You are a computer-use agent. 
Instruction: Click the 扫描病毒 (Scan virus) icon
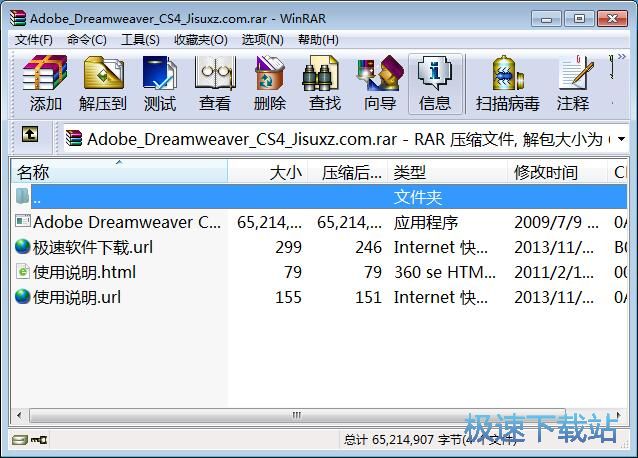pyautogui.click(x=508, y=73)
